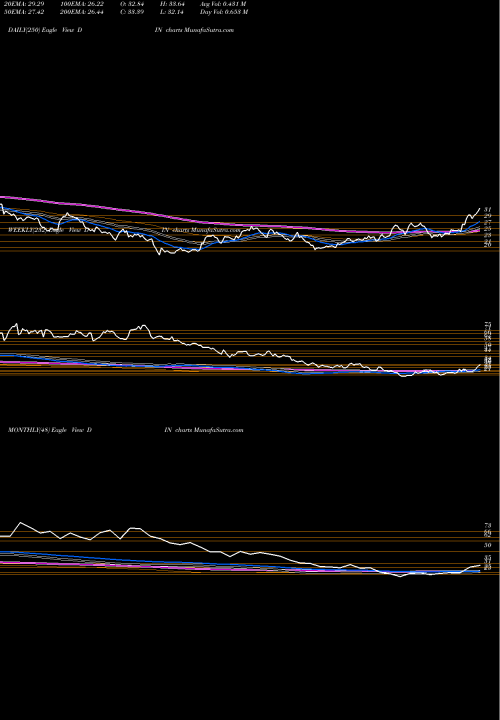Click the Avg Vol: 0.431 M label
The image size is (500, 720).
click(223, 4)
